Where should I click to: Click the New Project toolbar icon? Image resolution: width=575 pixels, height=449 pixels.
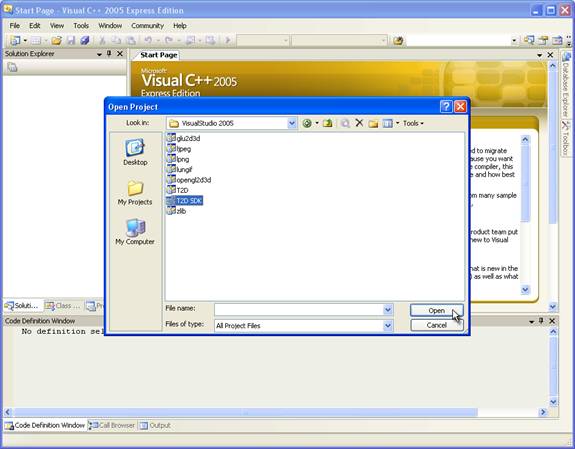click(x=15, y=40)
